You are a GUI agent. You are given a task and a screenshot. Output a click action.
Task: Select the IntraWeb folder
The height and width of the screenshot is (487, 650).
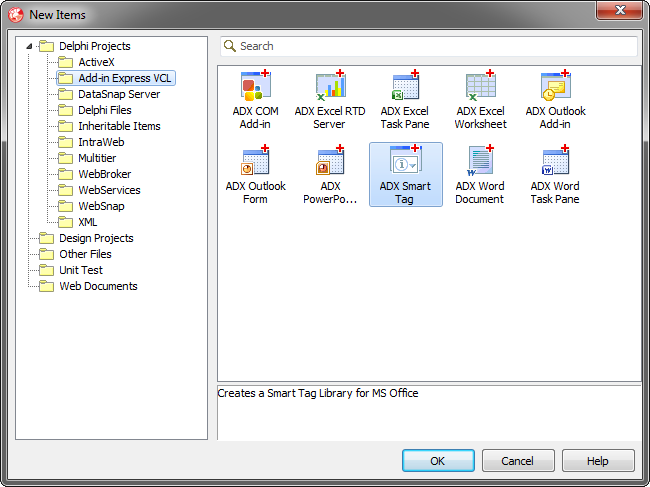[x=91, y=142]
